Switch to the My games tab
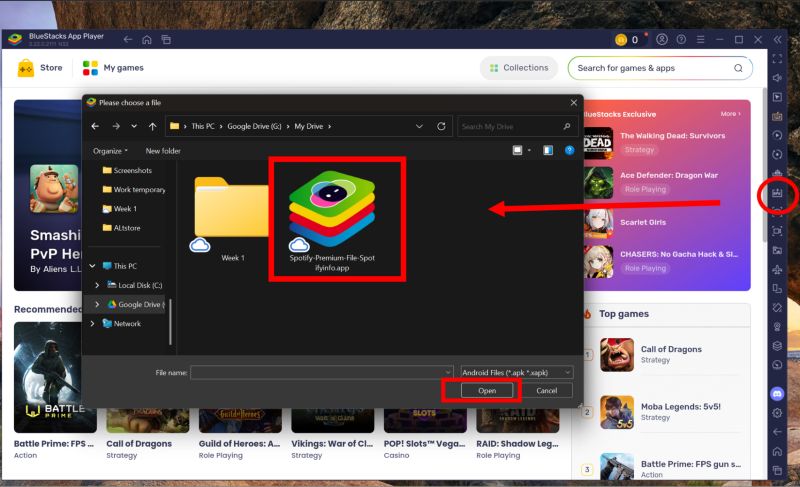 pyautogui.click(x=113, y=68)
